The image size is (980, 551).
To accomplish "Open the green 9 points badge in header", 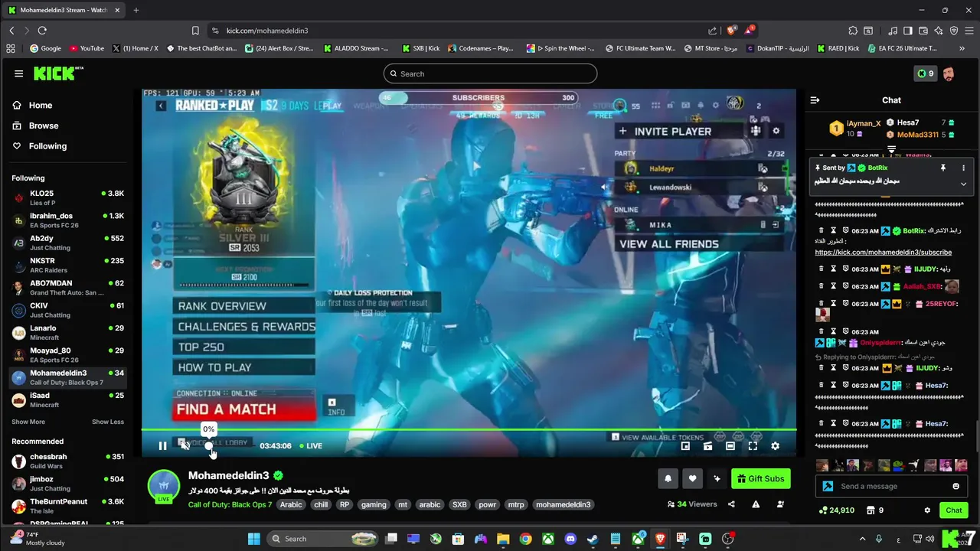I will pos(926,73).
